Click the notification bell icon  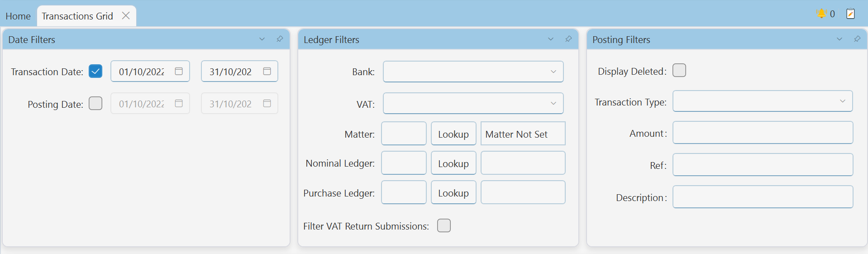point(821,14)
